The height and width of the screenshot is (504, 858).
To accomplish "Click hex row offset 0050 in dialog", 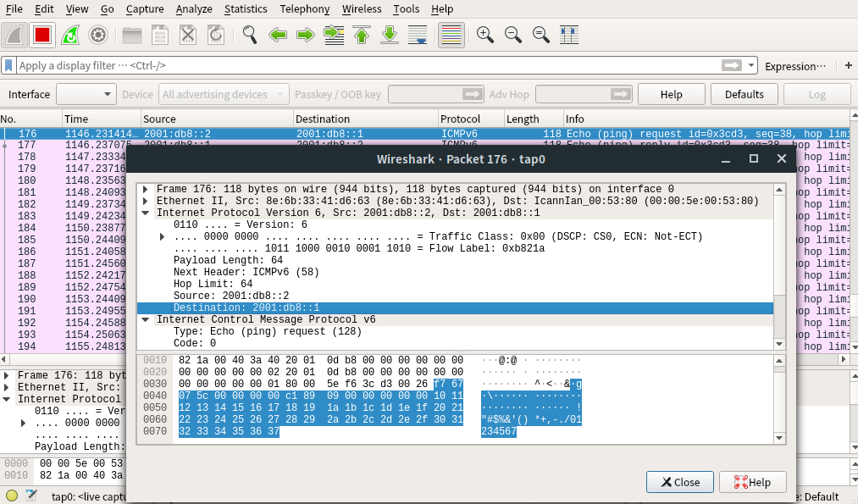I will click(155, 407).
